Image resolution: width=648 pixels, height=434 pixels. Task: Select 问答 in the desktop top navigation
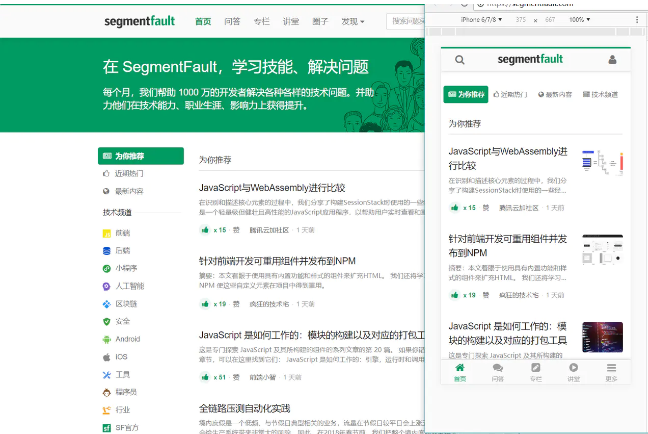click(232, 21)
